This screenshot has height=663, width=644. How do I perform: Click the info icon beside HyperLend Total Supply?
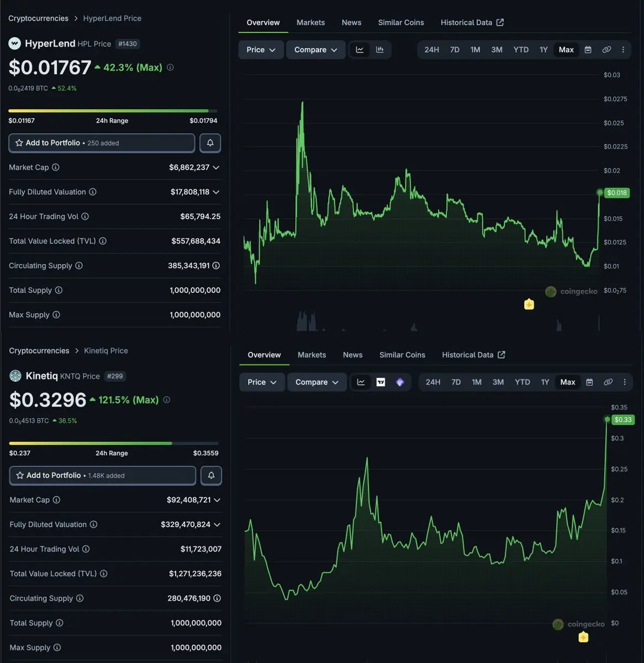pyautogui.click(x=59, y=290)
